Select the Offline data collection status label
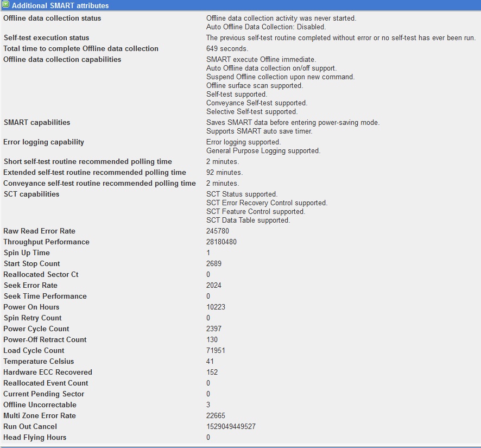This screenshot has width=481, height=448. pyautogui.click(x=52, y=18)
